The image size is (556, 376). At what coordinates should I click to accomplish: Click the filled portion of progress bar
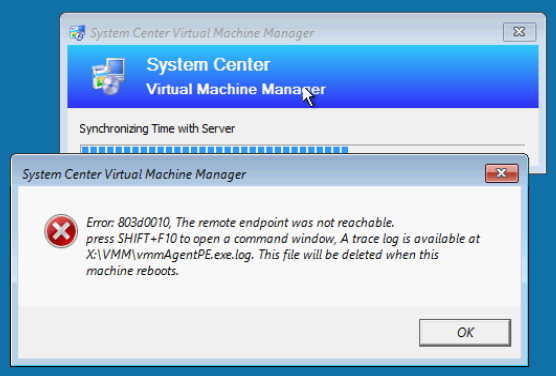(214, 150)
